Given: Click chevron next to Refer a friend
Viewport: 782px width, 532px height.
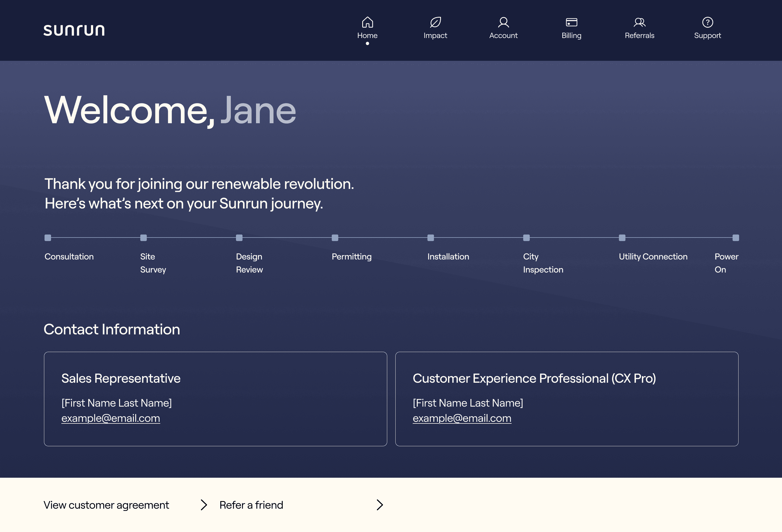Looking at the screenshot, I should (380, 505).
